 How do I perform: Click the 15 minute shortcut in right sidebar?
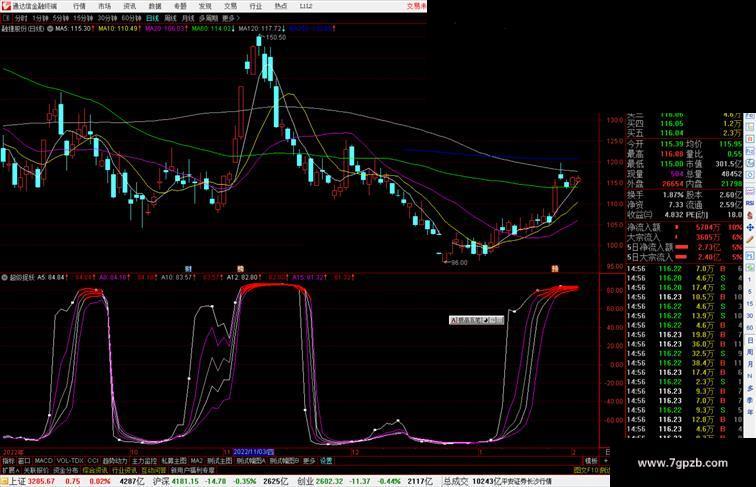pyautogui.click(x=750, y=304)
